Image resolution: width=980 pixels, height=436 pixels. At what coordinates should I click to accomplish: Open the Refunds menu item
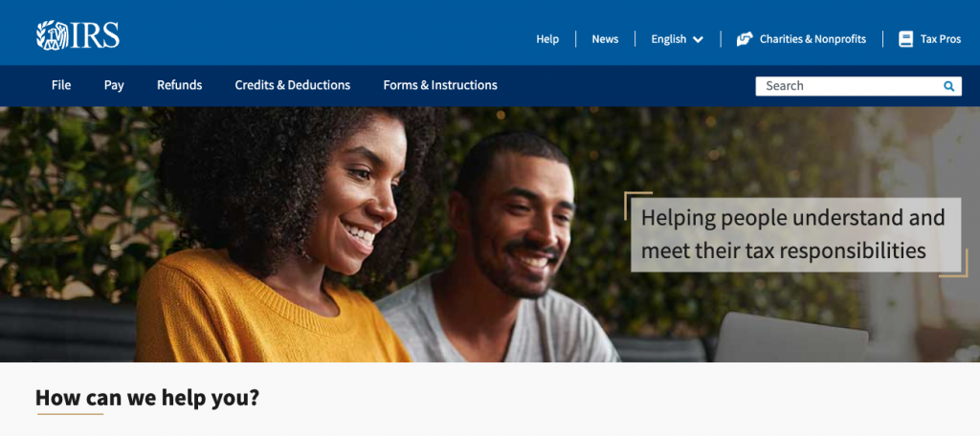[179, 85]
